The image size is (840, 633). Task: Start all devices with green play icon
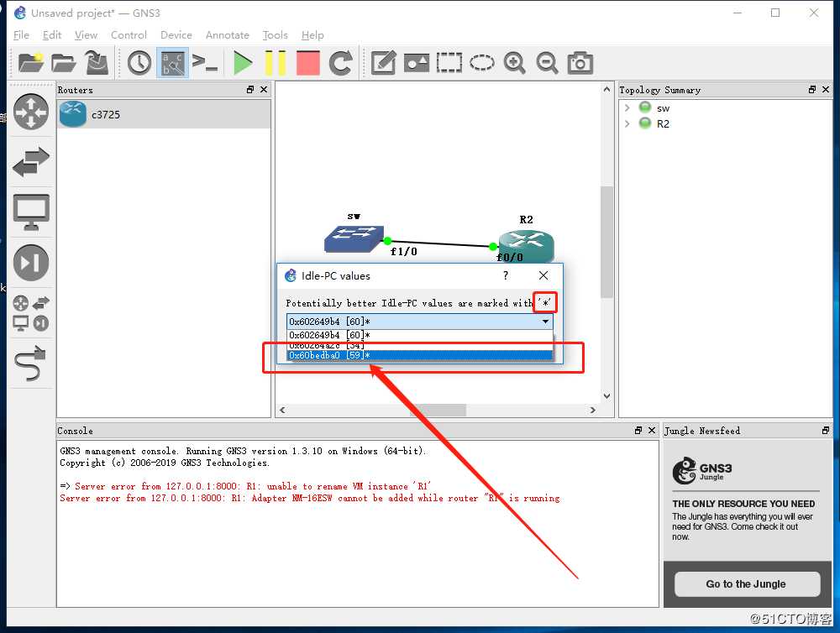[x=243, y=63]
